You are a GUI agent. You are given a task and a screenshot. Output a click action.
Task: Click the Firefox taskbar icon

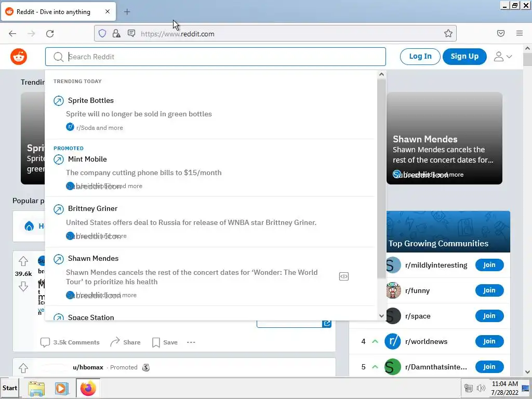(88, 389)
